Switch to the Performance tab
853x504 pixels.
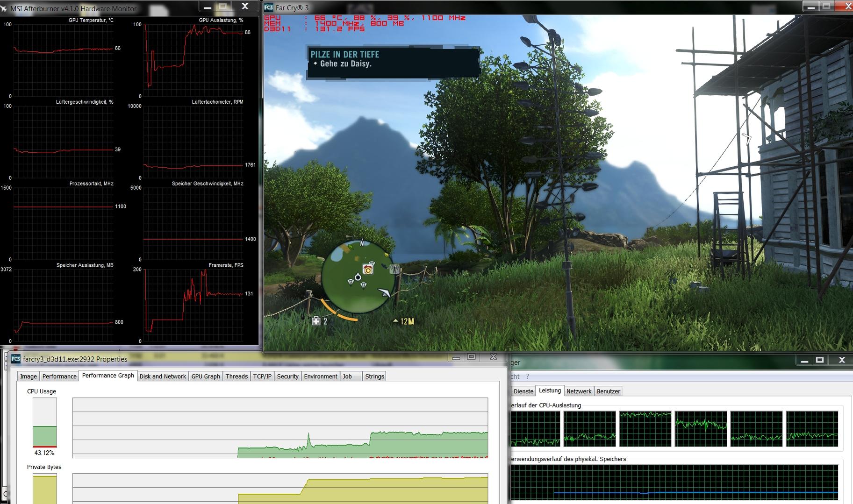[x=59, y=376]
